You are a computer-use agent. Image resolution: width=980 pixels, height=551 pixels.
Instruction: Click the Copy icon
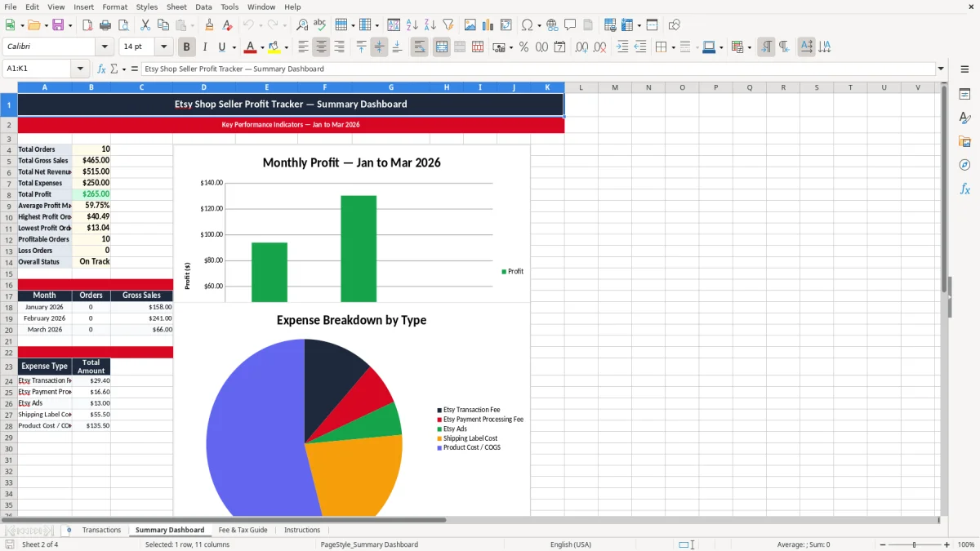[163, 25]
